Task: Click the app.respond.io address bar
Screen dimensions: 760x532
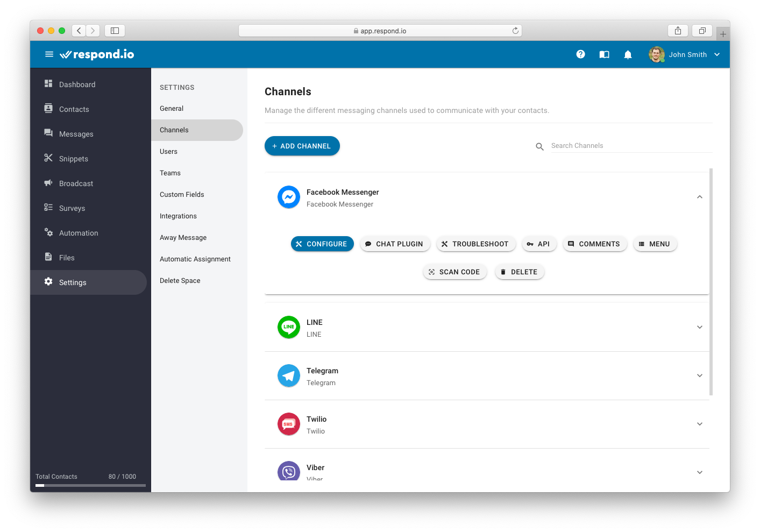Action: click(x=380, y=31)
